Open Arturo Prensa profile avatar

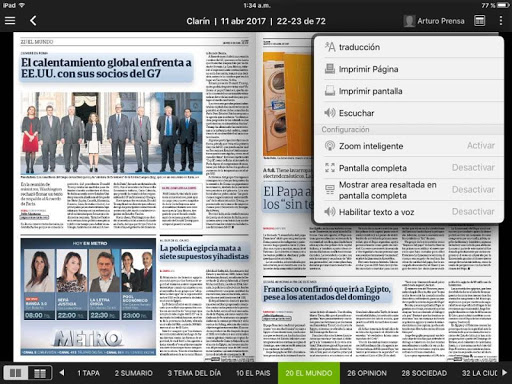409,21
